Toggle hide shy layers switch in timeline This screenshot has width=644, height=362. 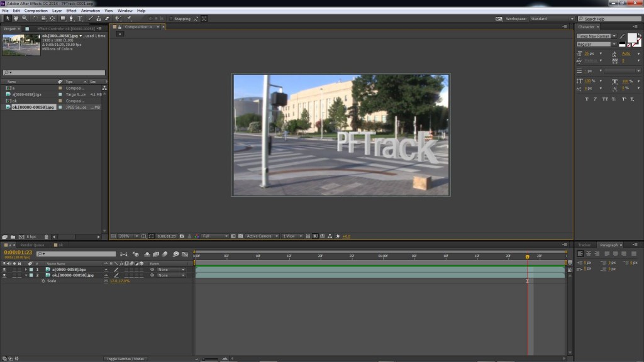[147, 255]
